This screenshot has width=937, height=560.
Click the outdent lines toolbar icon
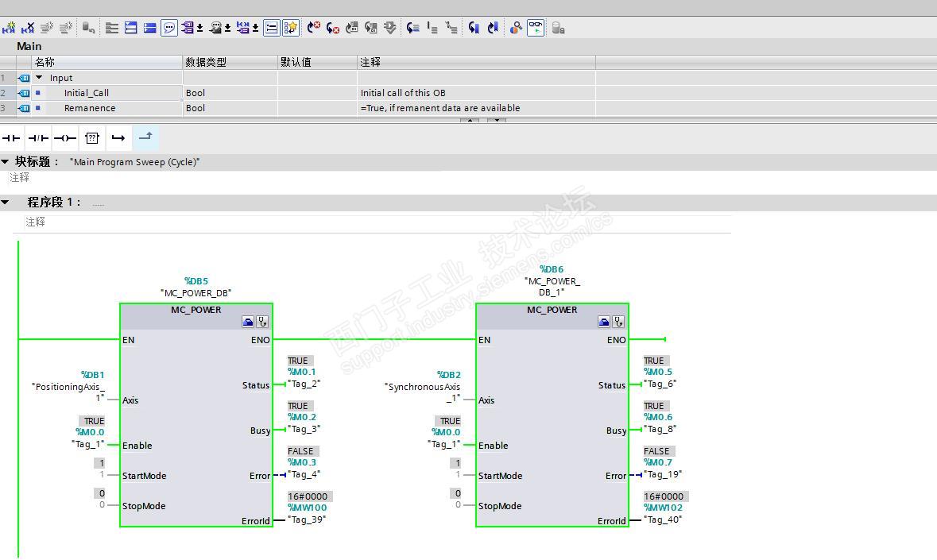451,28
